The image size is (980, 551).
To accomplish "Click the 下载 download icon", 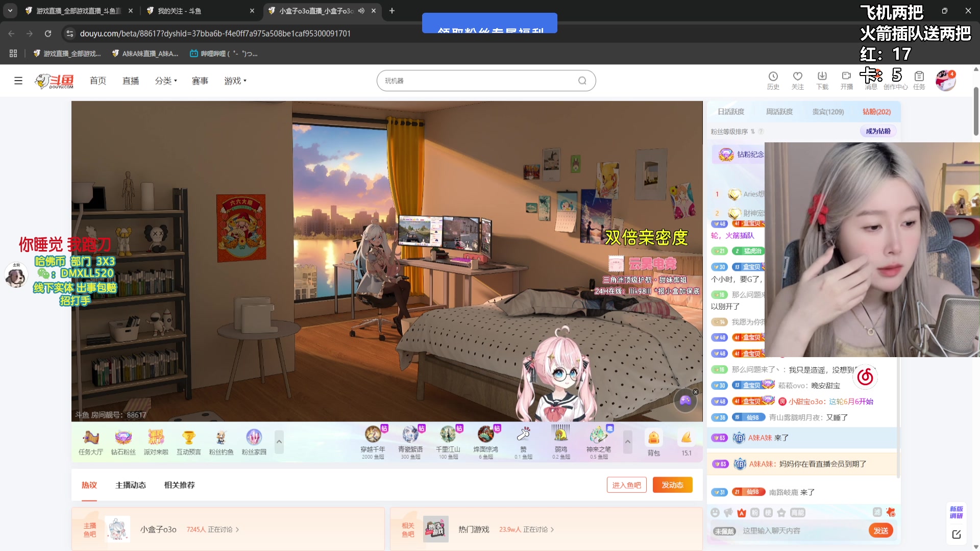I will pyautogui.click(x=822, y=81).
